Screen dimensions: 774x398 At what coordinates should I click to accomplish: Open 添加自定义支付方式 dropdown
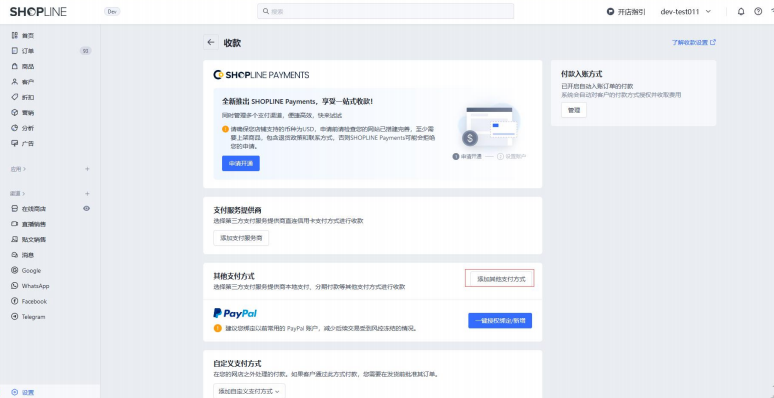coord(249,391)
